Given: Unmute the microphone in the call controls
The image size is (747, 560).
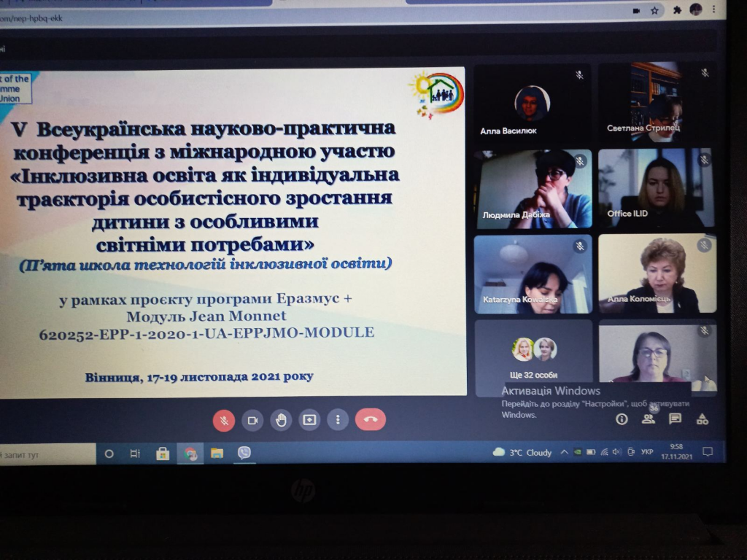Looking at the screenshot, I should [224, 419].
